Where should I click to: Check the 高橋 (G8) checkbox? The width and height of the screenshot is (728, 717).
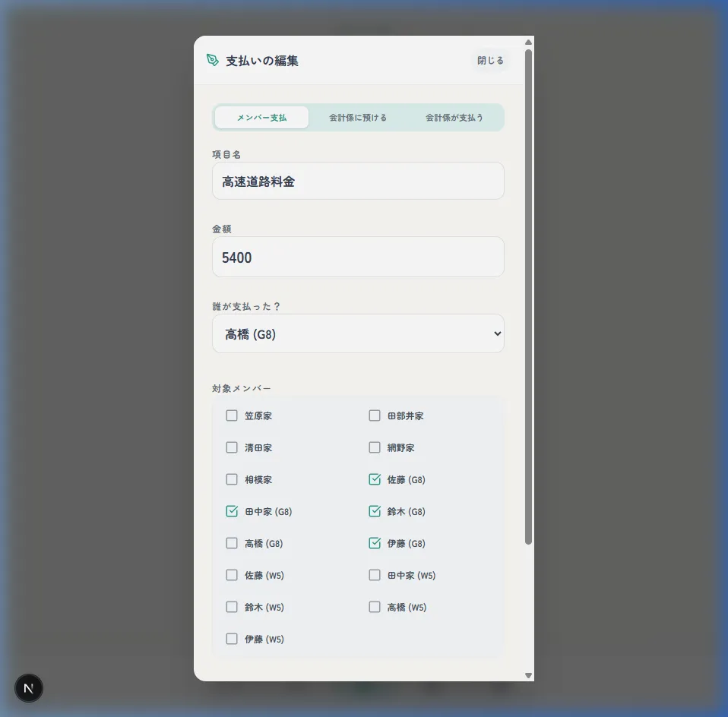coord(232,543)
